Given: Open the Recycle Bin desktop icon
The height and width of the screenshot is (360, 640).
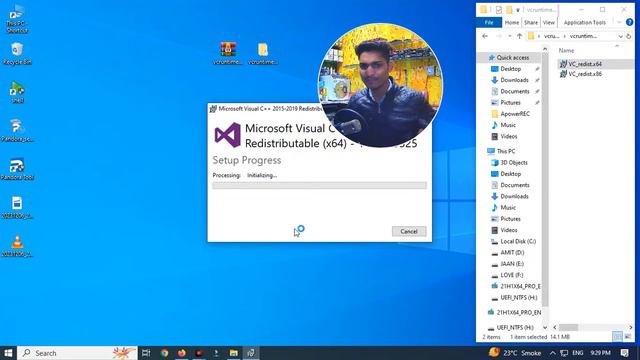Looking at the screenshot, I should pos(17,53).
